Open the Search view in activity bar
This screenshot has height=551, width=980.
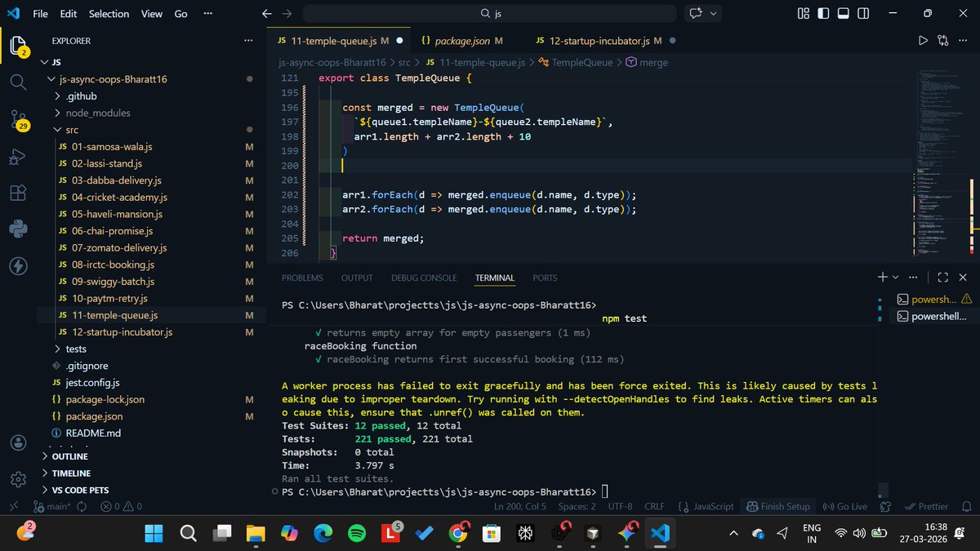(18, 82)
